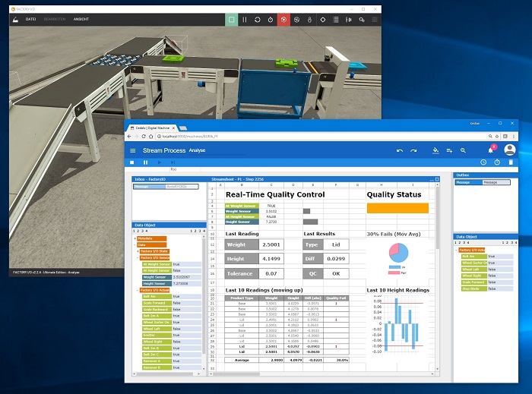Image resolution: width=532 pixels, height=394 pixels.
Task: Click the undo arrow in Stream Process
Action: pyautogui.click(x=400, y=150)
